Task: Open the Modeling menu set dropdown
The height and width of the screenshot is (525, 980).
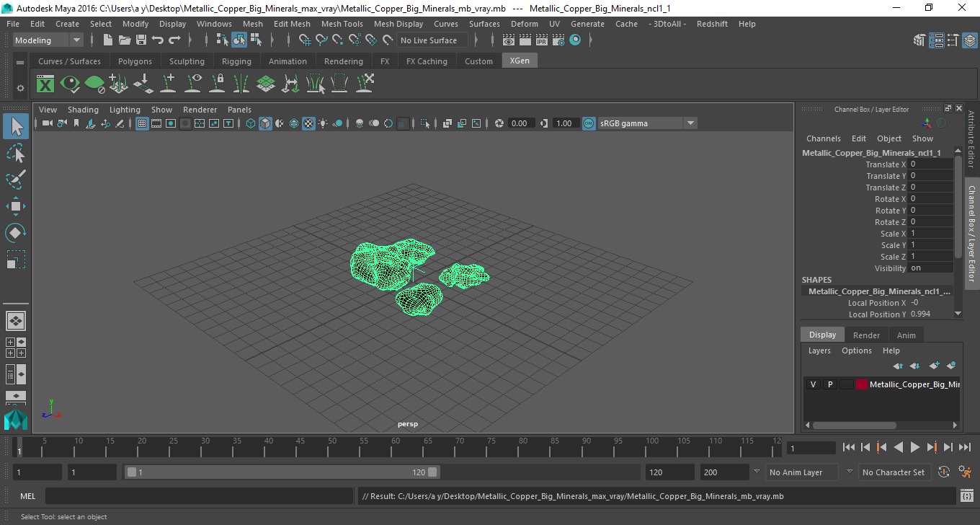Action: pyautogui.click(x=48, y=40)
